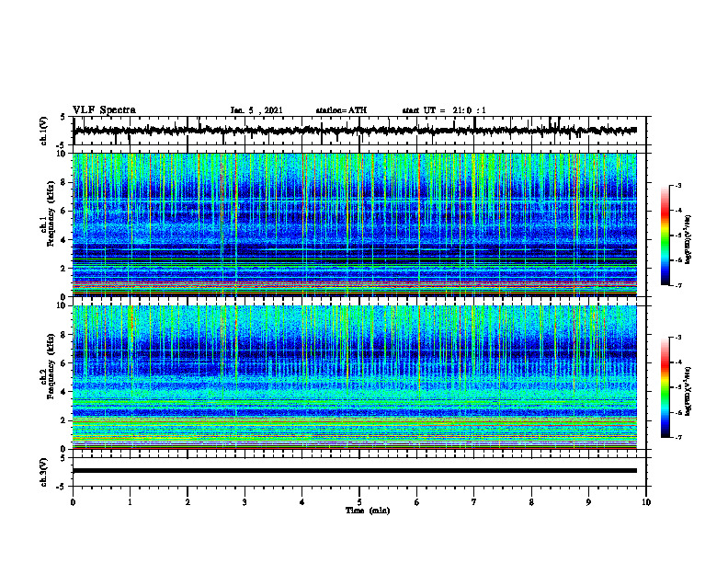Click the "6" kHz tick of ch.2 spectrogram
The height and width of the screenshot is (563, 728).
tap(63, 363)
